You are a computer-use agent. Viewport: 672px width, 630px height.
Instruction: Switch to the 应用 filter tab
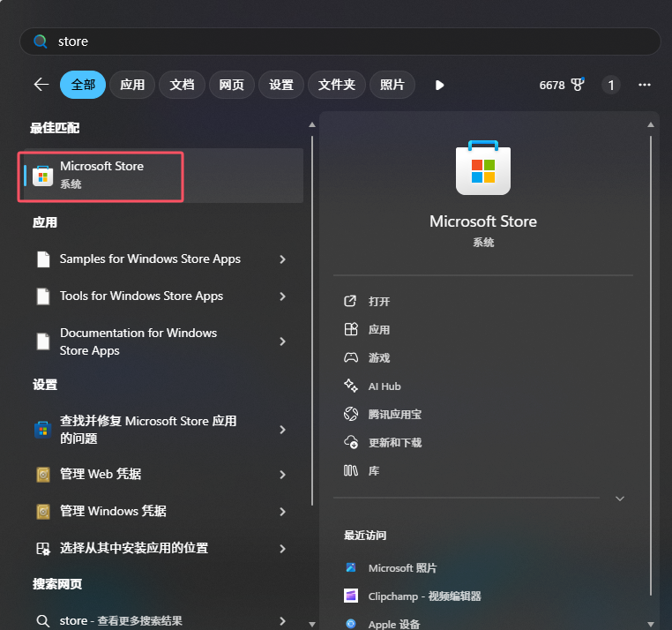click(132, 85)
